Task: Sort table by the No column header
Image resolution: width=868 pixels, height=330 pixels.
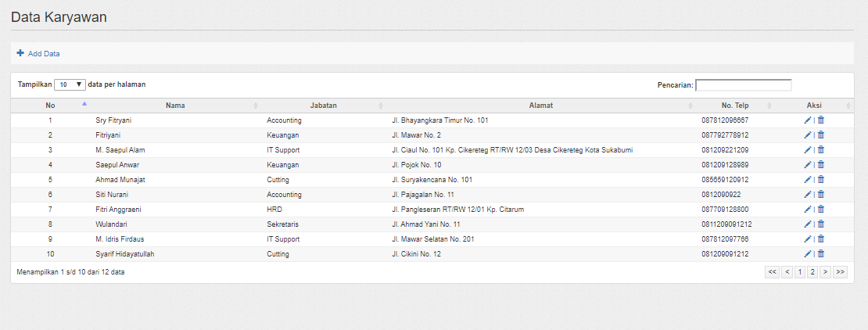Action: (x=50, y=106)
